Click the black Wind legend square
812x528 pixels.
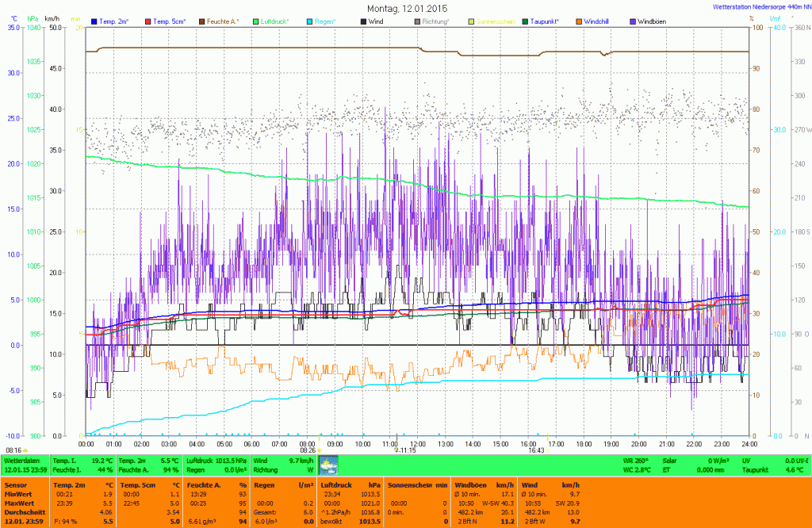[x=364, y=20]
